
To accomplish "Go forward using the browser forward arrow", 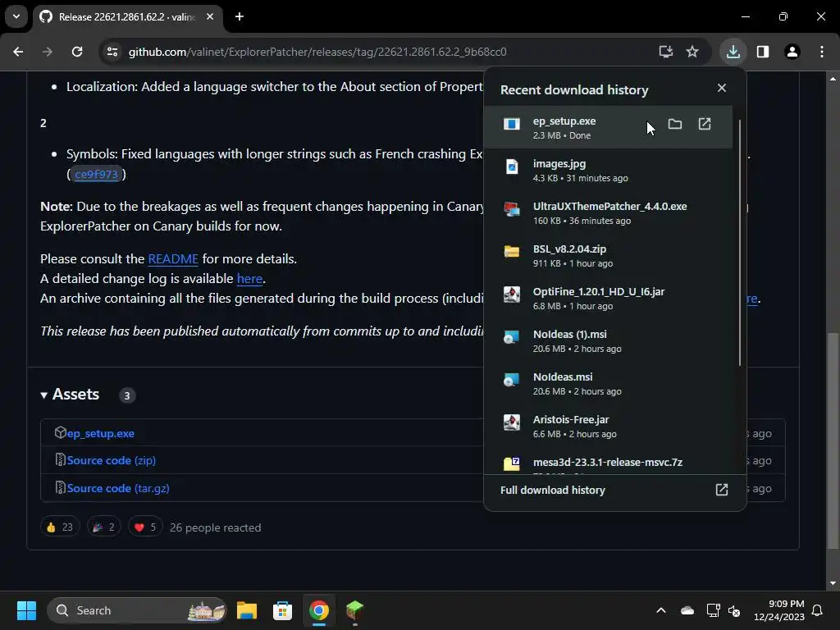I will click(x=48, y=52).
